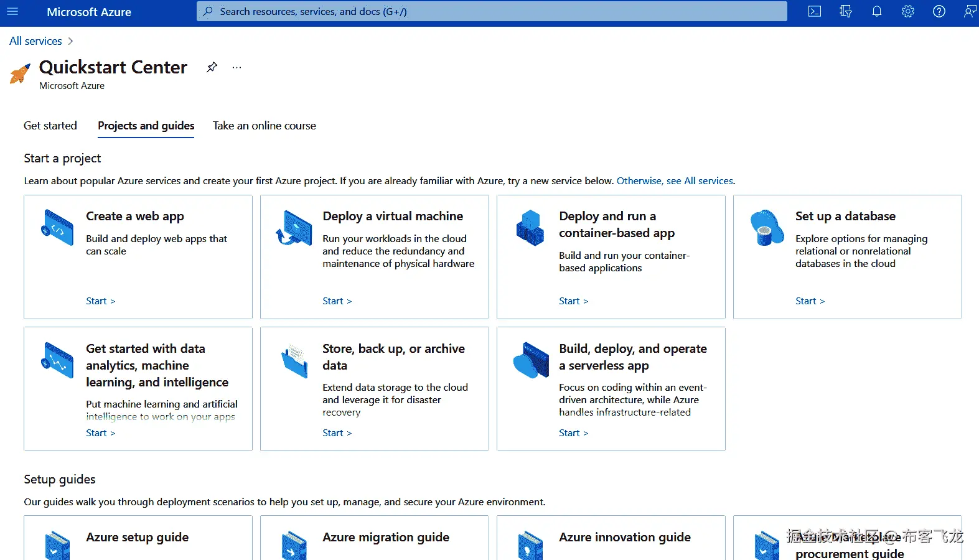Click the Otherwise, see All services link
Screen dimensions: 979x560
tap(675, 181)
